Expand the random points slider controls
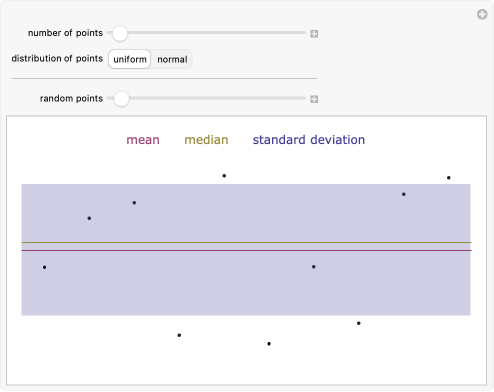 314,99
